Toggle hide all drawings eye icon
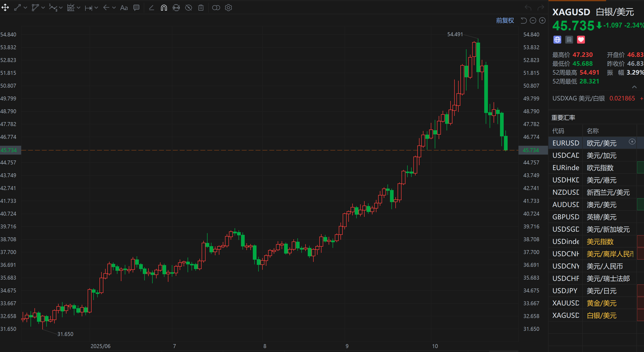This screenshot has width=644, height=352. coord(189,8)
